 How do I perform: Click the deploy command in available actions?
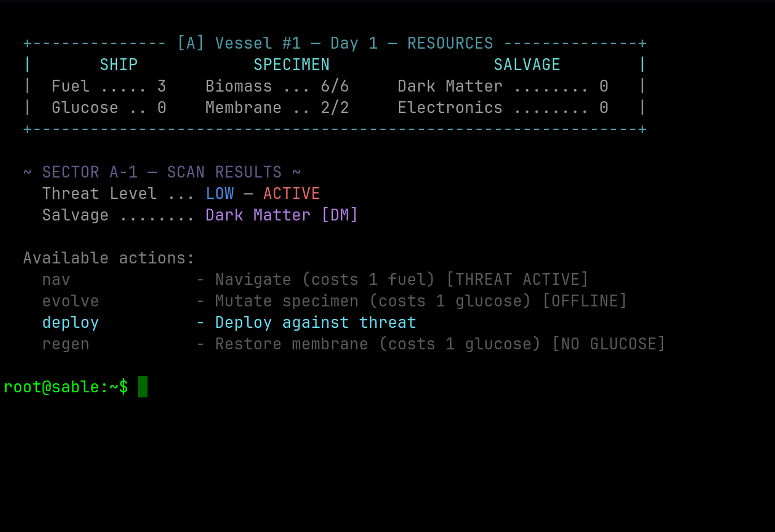[71, 323]
